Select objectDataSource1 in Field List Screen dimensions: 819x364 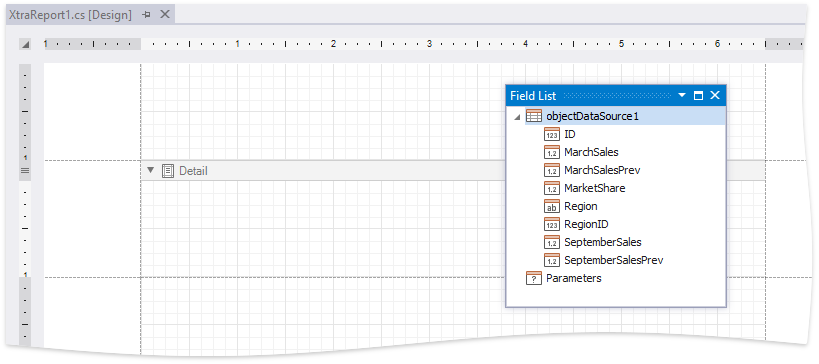tap(592, 116)
